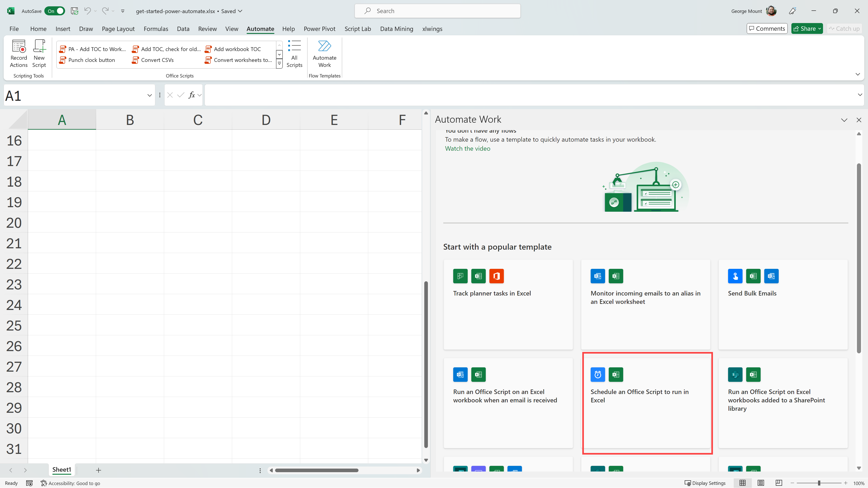Switch to Page Break Preview view
This screenshot has height=488, width=868.
tap(778, 483)
